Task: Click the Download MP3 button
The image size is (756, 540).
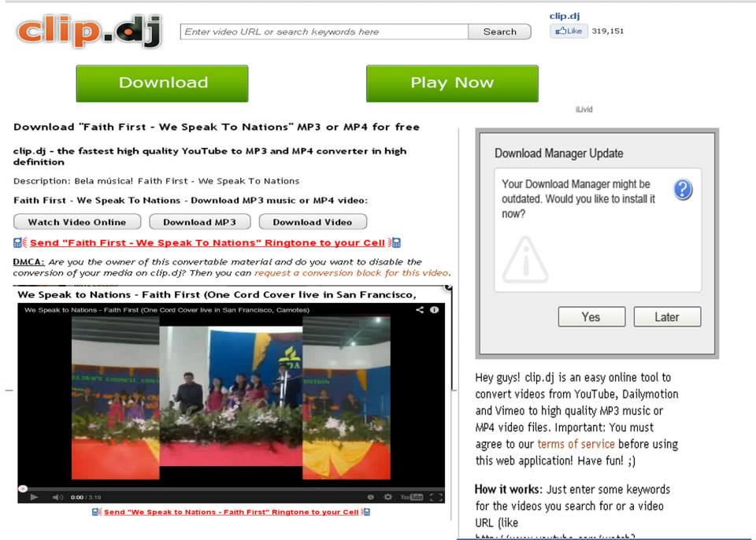Action: pyautogui.click(x=199, y=222)
